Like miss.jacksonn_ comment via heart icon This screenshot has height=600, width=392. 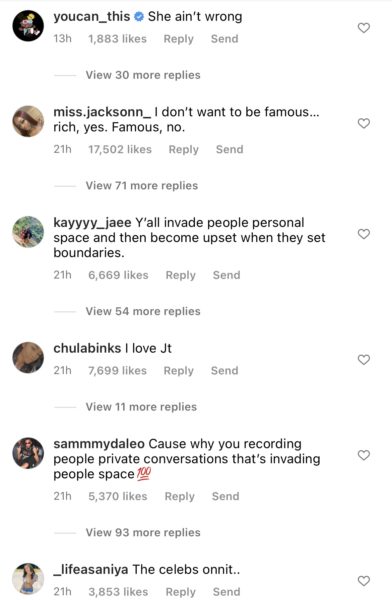364,123
